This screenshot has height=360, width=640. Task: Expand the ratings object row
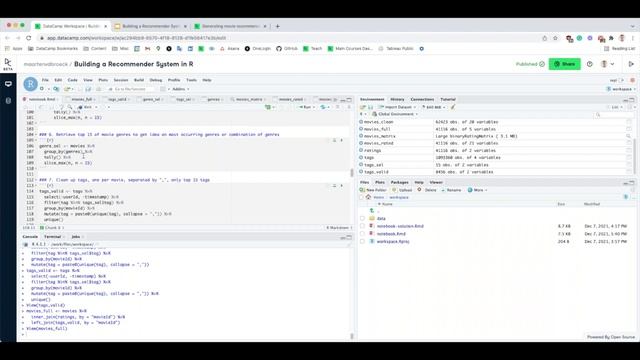361,150
